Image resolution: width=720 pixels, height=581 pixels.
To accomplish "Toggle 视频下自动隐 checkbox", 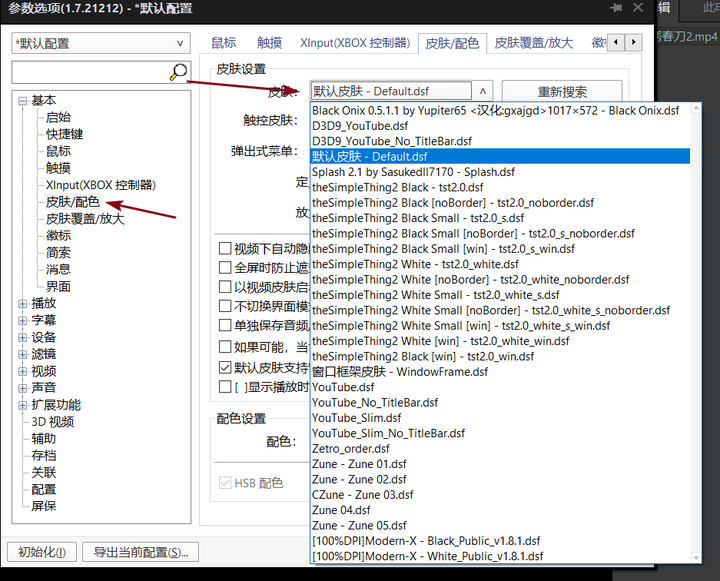I will click(x=225, y=248).
